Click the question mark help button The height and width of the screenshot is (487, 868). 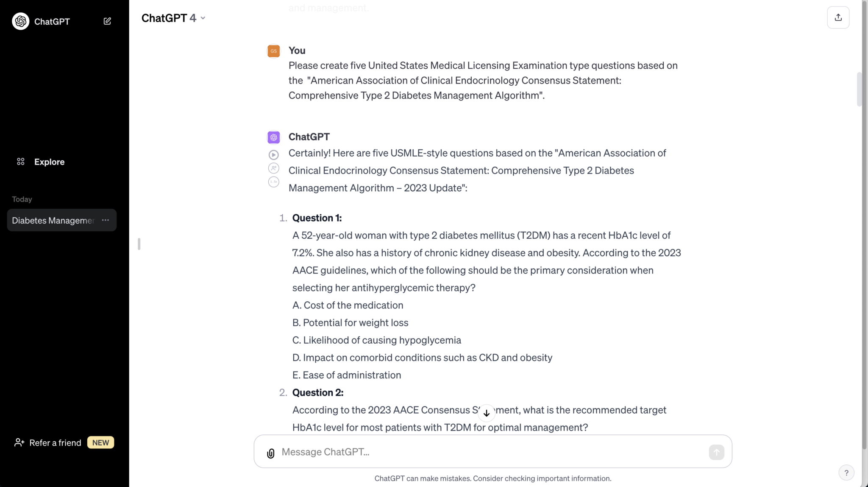coord(846,473)
